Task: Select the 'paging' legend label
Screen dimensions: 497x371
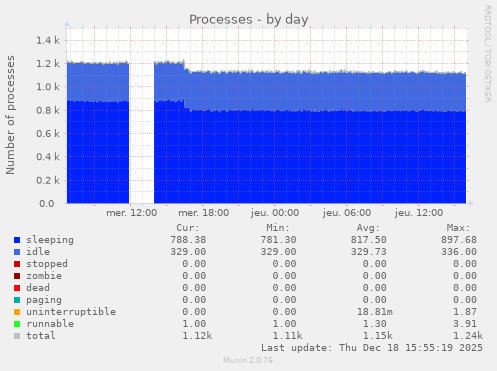Action: [44, 300]
